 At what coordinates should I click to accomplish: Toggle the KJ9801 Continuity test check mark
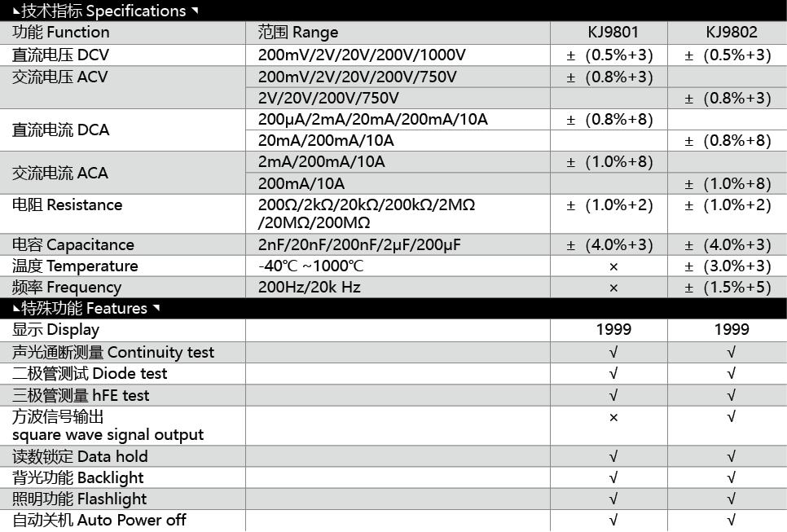click(x=613, y=352)
